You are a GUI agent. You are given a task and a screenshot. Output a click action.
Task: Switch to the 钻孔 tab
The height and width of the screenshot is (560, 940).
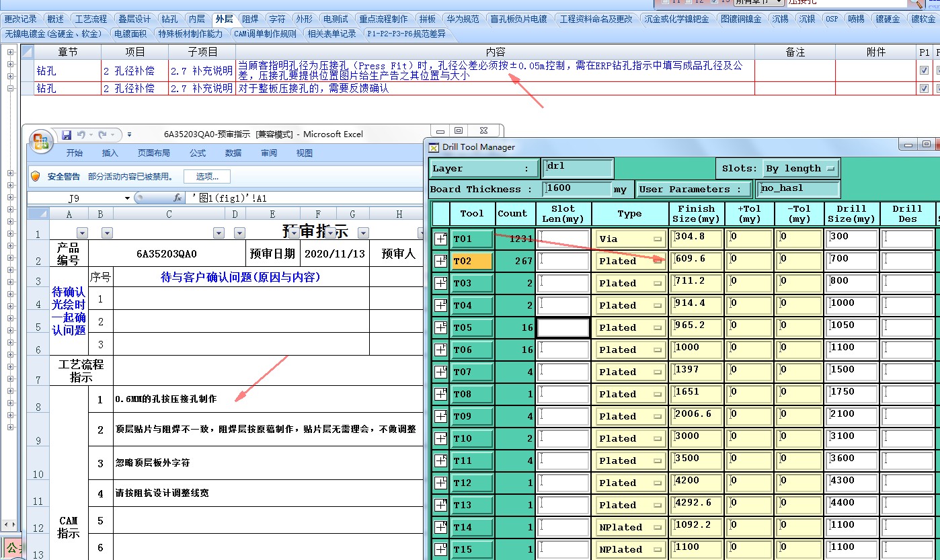pyautogui.click(x=170, y=19)
